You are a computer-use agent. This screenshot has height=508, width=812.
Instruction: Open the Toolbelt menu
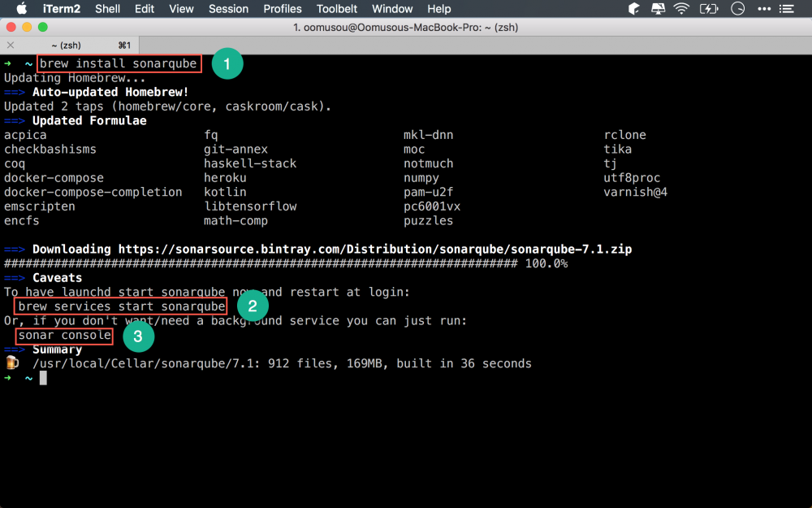(337, 9)
